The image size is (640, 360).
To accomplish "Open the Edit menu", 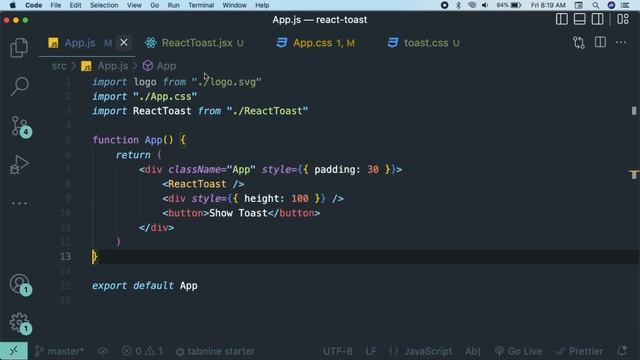I will [75, 5].
